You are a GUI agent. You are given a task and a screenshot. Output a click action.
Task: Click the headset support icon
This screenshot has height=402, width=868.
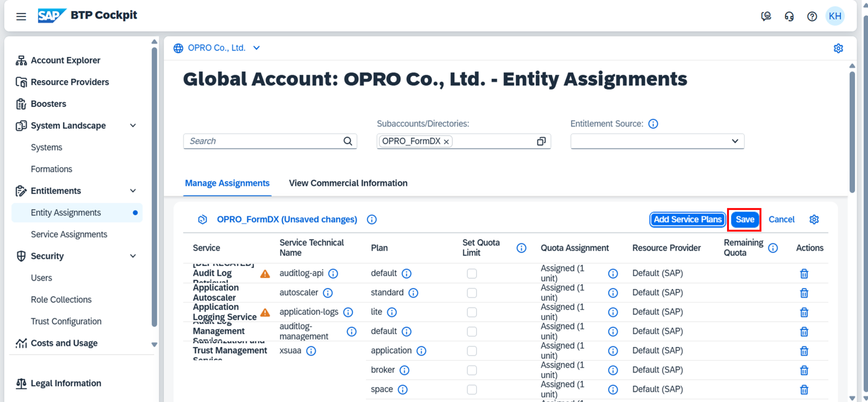tap(789, 16)
